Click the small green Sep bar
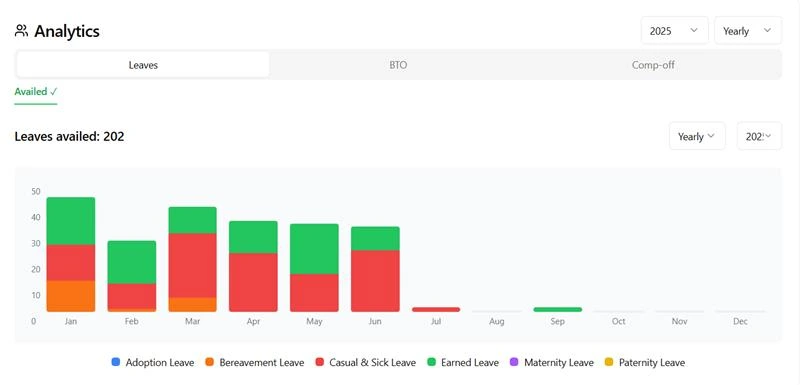This screenshot has width=800, height=385. [x=558, y=310]
